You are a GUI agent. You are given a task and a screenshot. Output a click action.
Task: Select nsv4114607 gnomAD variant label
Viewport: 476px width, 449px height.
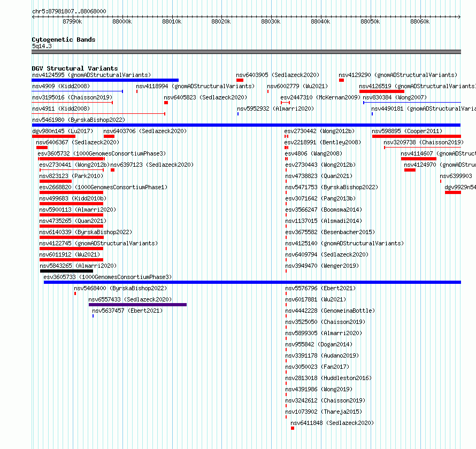pos(439,153)
